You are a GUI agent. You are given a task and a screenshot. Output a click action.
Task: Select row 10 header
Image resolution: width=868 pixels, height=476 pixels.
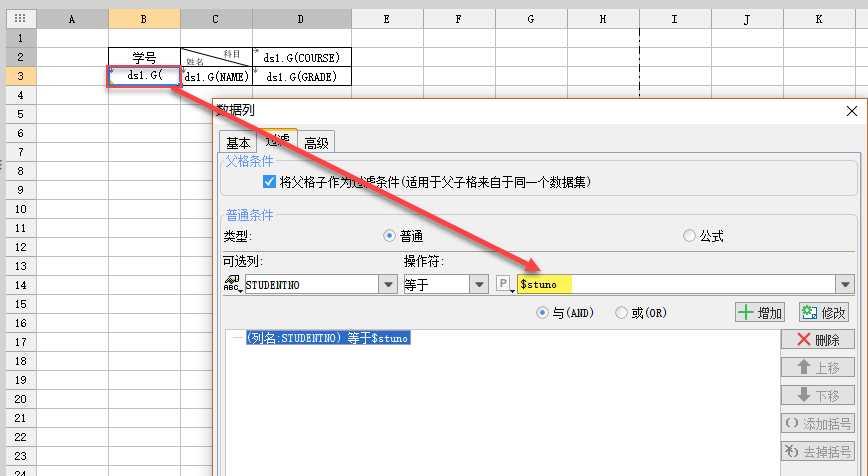20,209
